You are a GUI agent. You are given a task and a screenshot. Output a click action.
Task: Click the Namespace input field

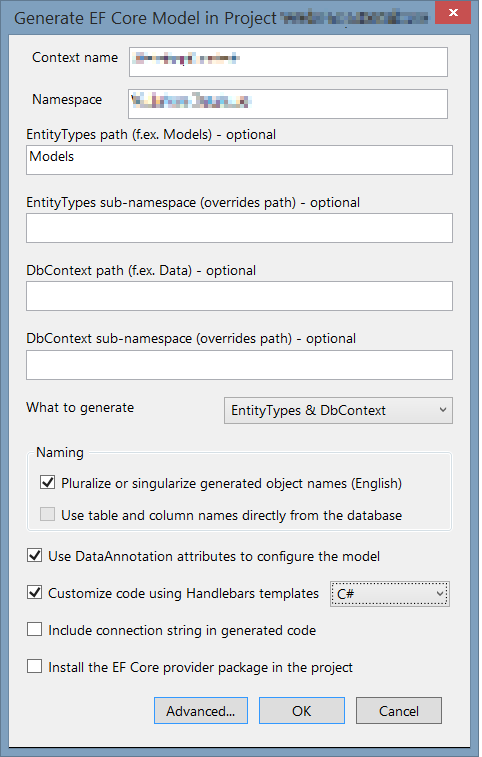point(288,104)
